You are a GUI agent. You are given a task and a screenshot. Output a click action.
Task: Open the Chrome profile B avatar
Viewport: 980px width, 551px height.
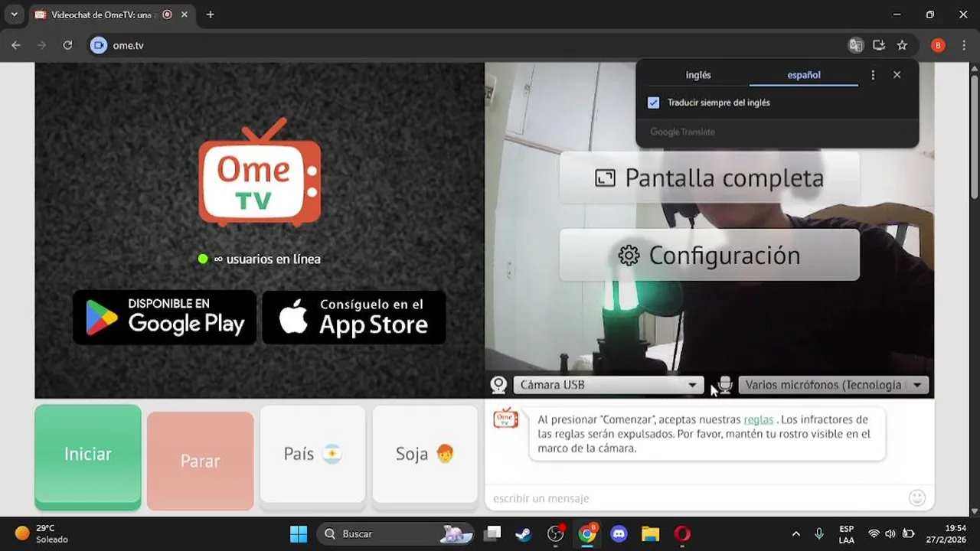(938, 45)
